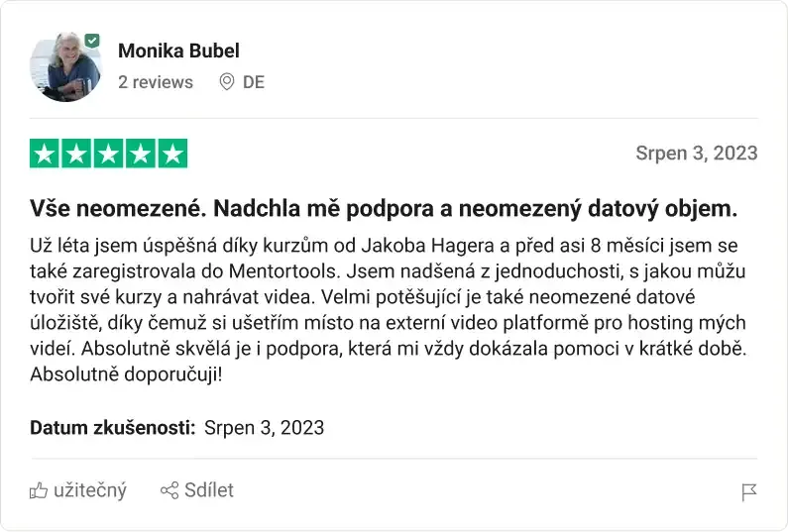Click the fifth green star
This screenshot has width=788, height=532.
coord(172,154)
